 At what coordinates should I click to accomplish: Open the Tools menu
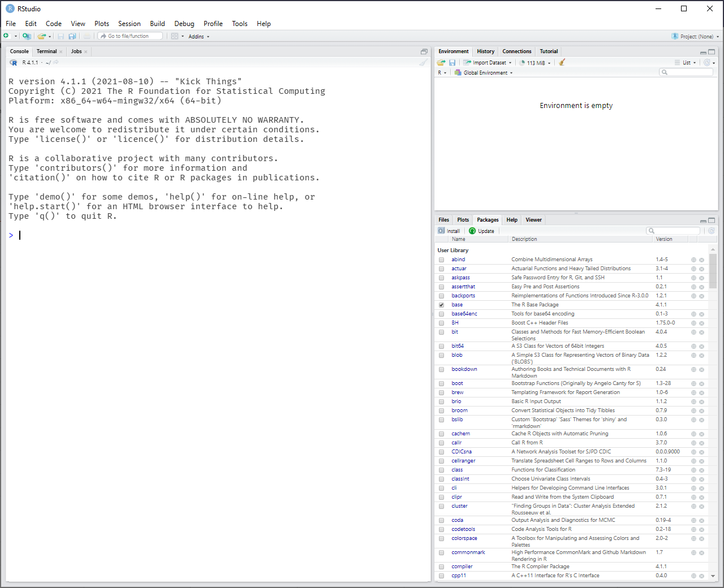point(240,24)
